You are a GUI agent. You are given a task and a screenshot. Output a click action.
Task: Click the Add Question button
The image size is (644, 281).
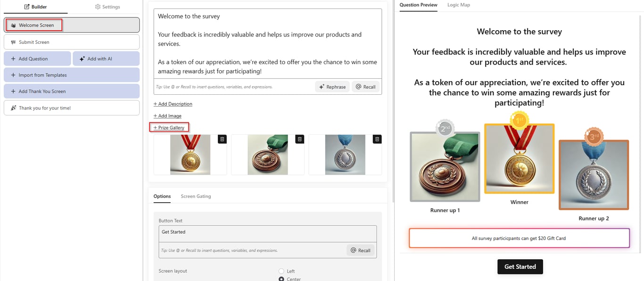[x=37, y=58]
